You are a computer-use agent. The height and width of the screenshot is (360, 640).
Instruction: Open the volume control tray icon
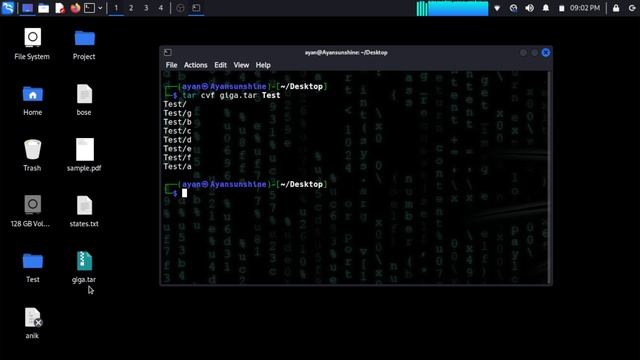coord(529,8)
